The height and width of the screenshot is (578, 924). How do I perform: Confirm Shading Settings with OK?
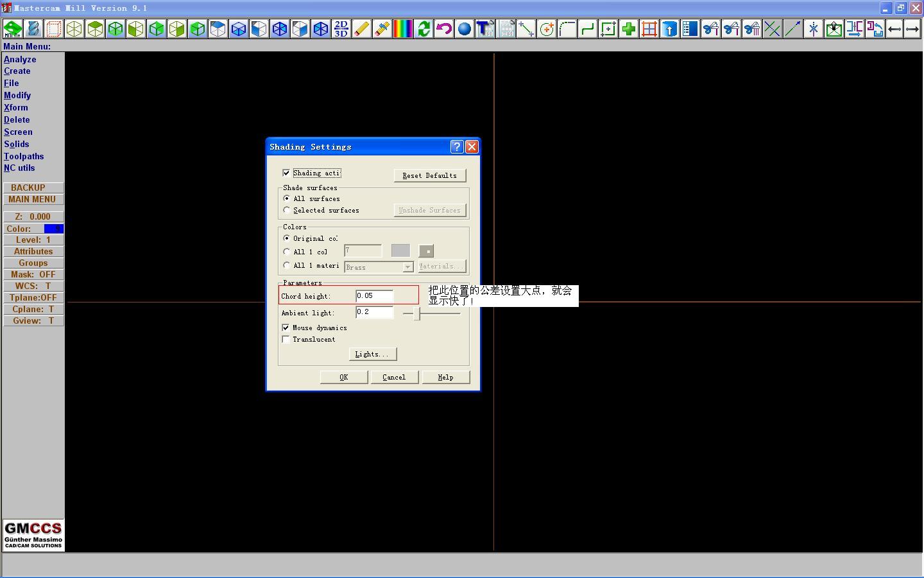344,377
